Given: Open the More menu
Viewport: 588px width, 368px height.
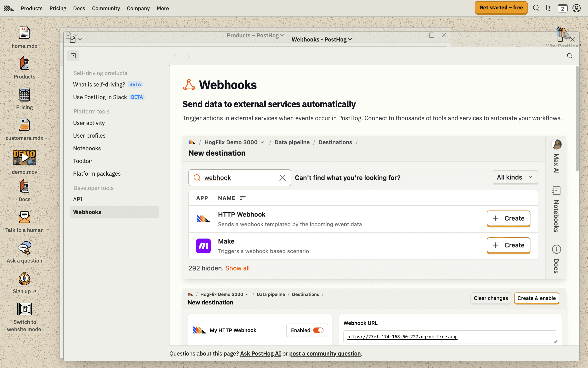Looking at the screenshot, I should pos(163,8).
